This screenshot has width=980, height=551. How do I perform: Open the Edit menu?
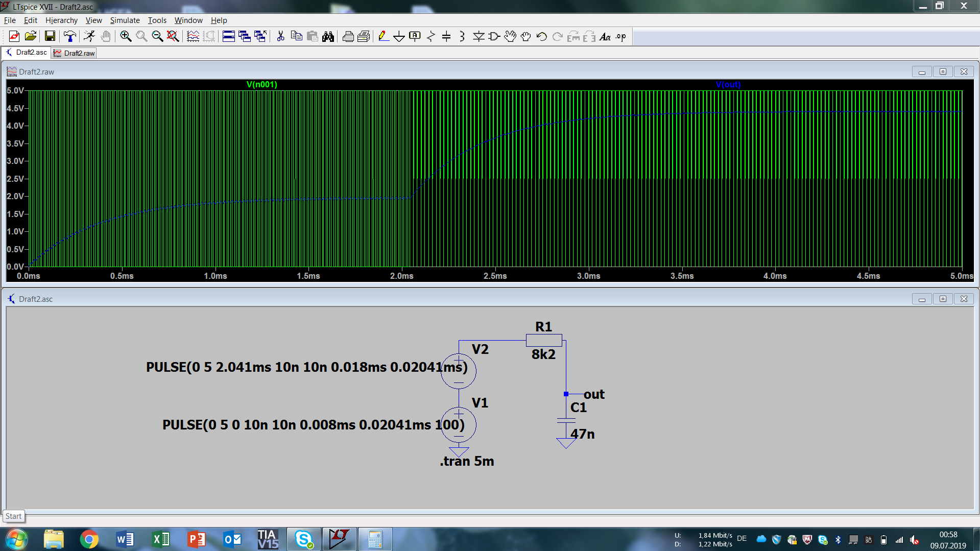click(x=31, y=20)
